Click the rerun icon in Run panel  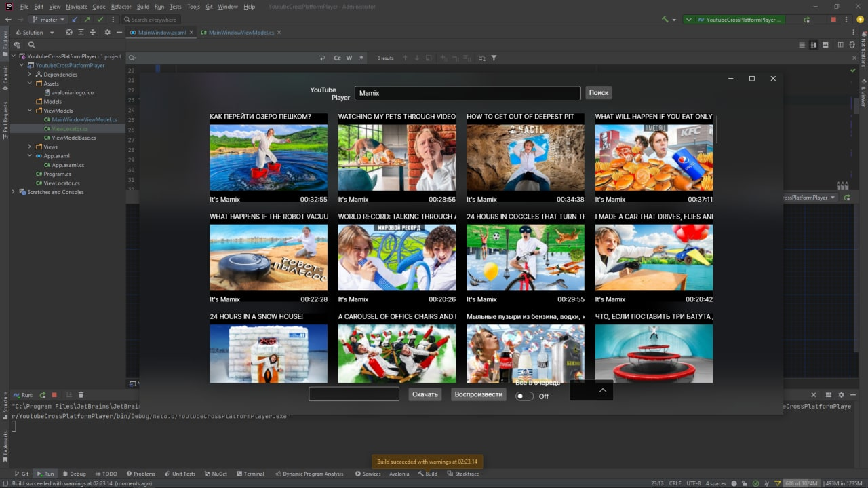[x=43, y=395]
